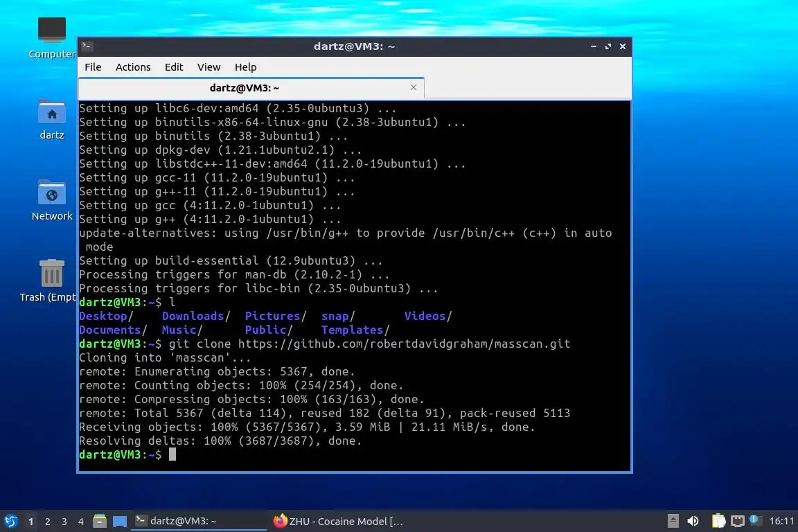Open the View menu
Screen dimensions: 798x532
pos(209,67)
